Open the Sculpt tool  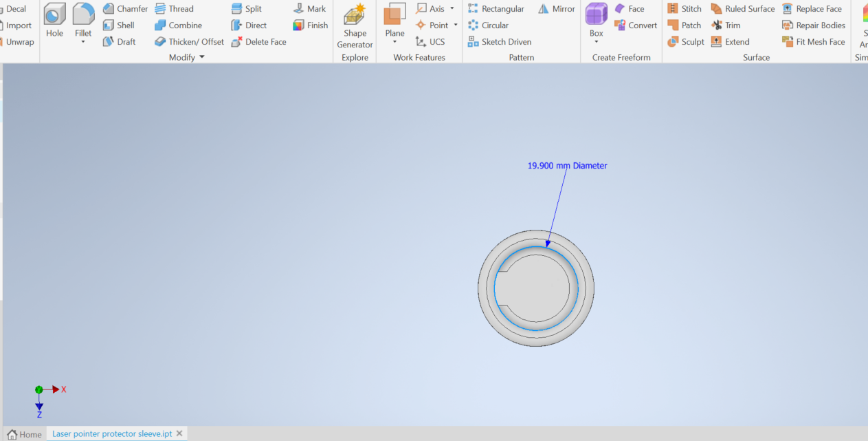point(686,42)
